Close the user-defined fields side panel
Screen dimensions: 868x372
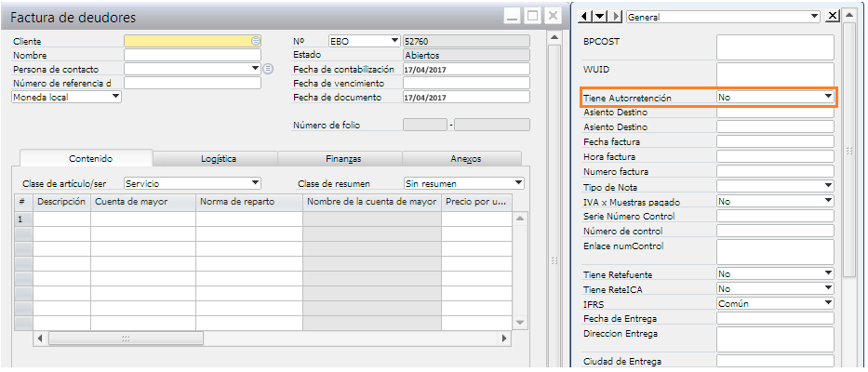click(x=833, y=16)
